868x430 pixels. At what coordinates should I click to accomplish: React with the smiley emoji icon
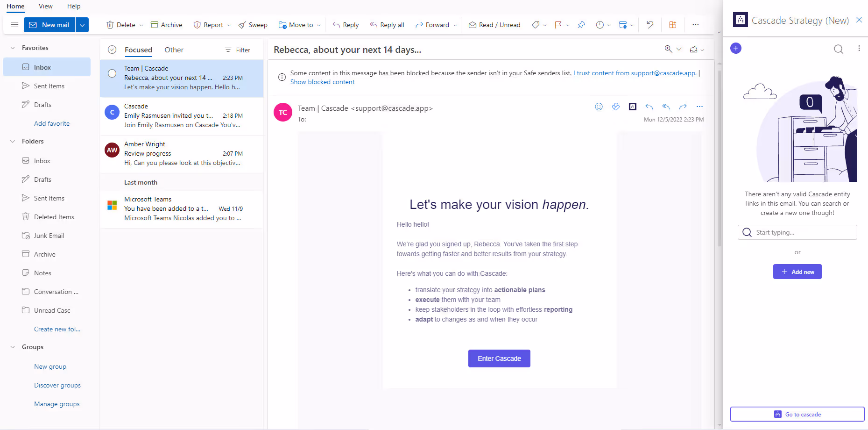coord(599,107)
